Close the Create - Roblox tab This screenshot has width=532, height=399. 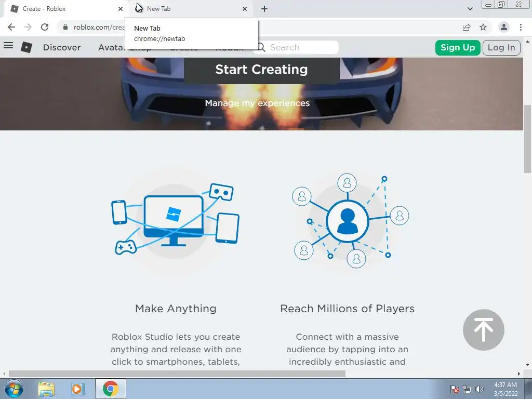[121, 9]
